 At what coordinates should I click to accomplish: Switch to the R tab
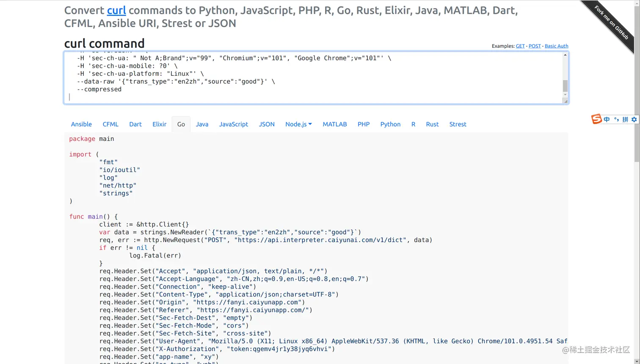click(413, 124)
